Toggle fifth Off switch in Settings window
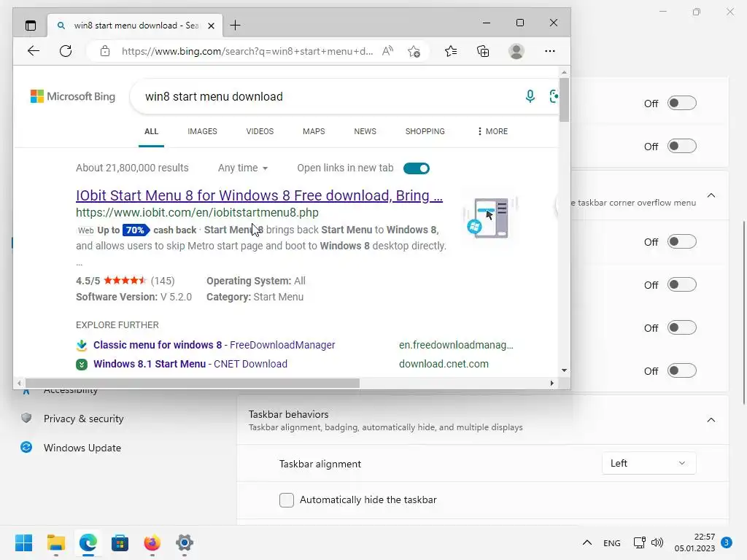Screen dimensions: 747x560 point(682,327)
